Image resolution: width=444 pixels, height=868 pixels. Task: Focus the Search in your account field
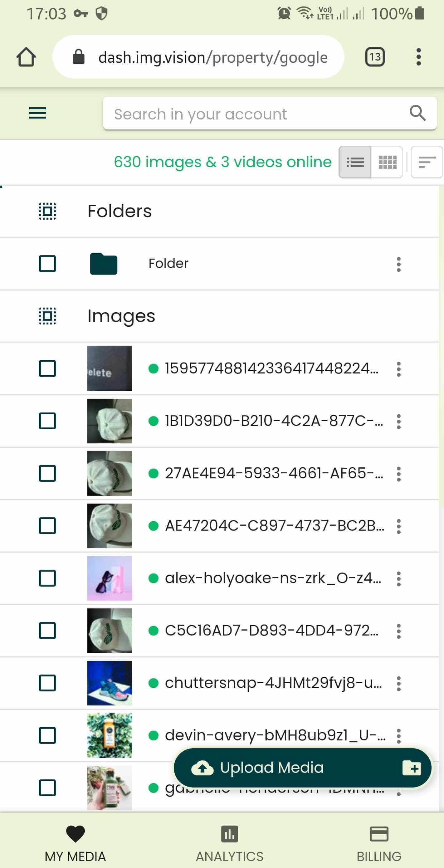(x=256, y=114)
